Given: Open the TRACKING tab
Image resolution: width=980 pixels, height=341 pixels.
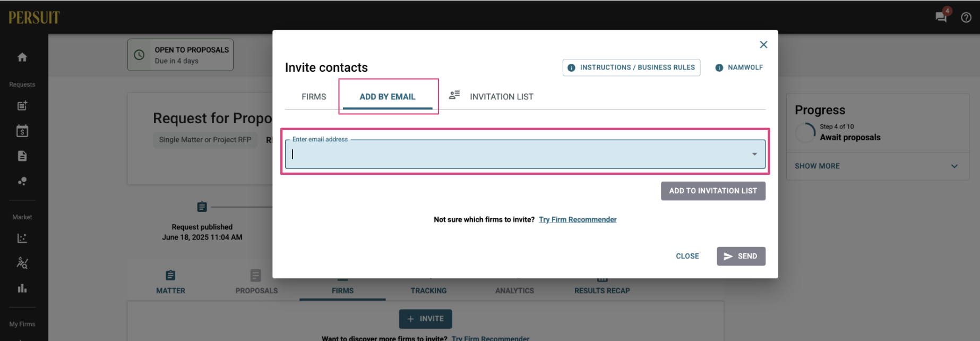Looking at the screenshot, I should (x=428, y=291).
